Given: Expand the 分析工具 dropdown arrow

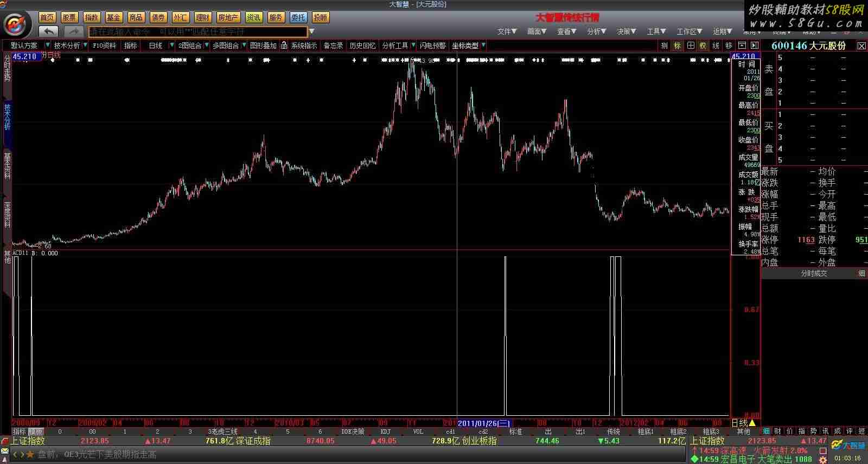Looking at the screenshot, I should [413, 46].
